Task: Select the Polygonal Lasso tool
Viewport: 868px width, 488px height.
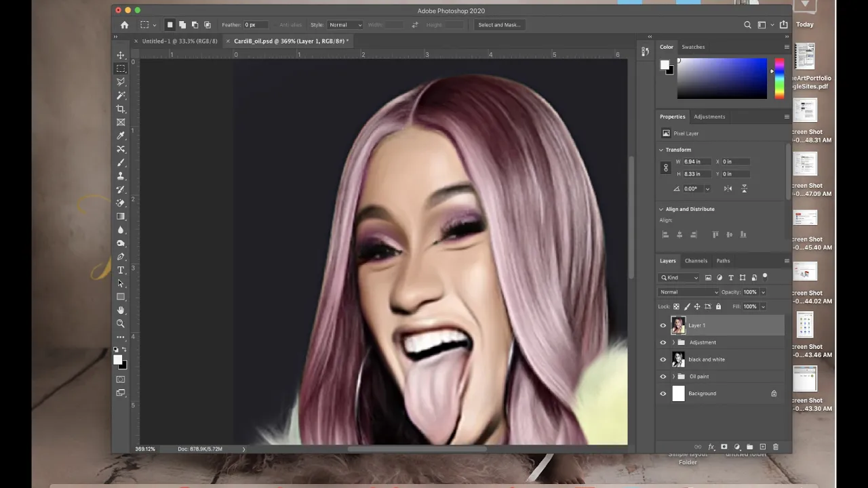Action: click(121, 82)
